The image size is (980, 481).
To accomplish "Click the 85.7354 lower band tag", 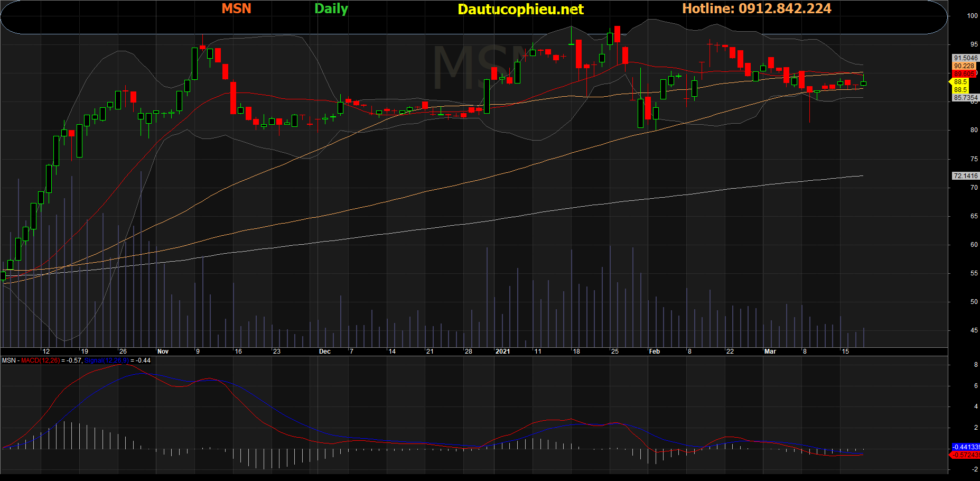I will [966, 98].
